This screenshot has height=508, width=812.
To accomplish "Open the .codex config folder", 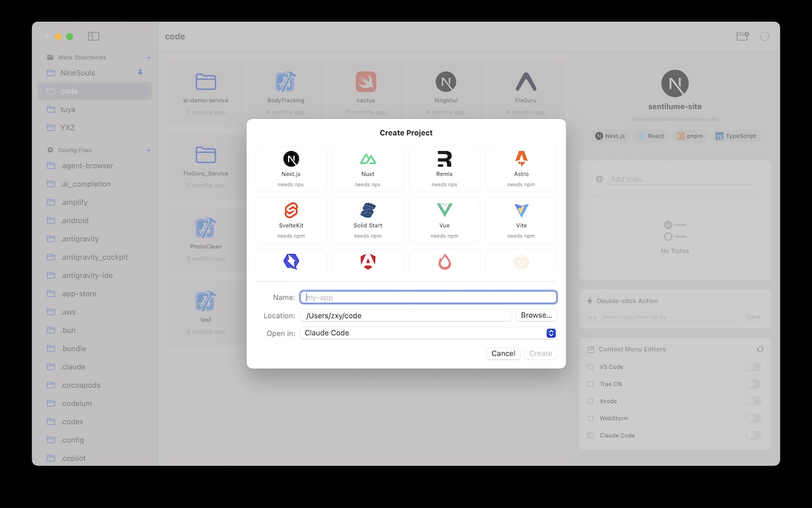I will 95,422.
